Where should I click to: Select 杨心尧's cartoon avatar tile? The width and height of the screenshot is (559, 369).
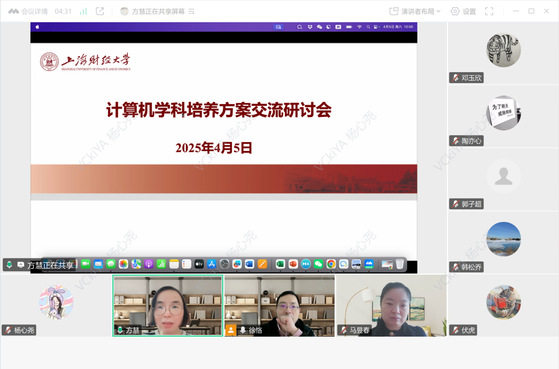click(x=56, y=302)
